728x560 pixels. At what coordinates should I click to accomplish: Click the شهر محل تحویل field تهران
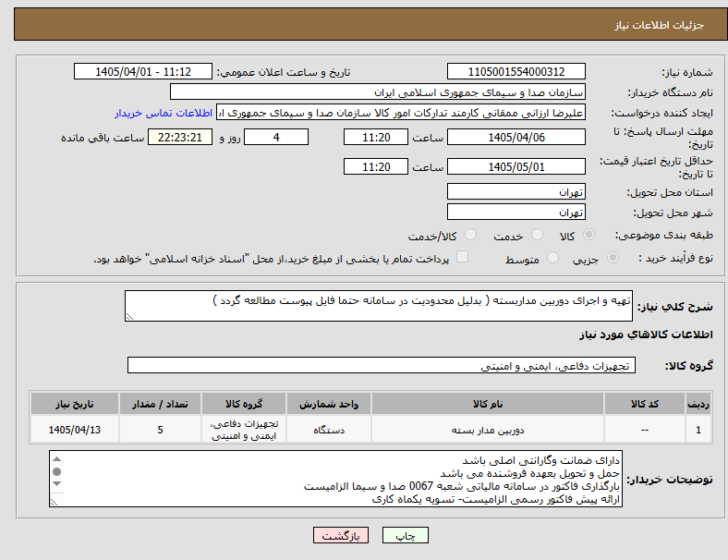coord(516,212)
